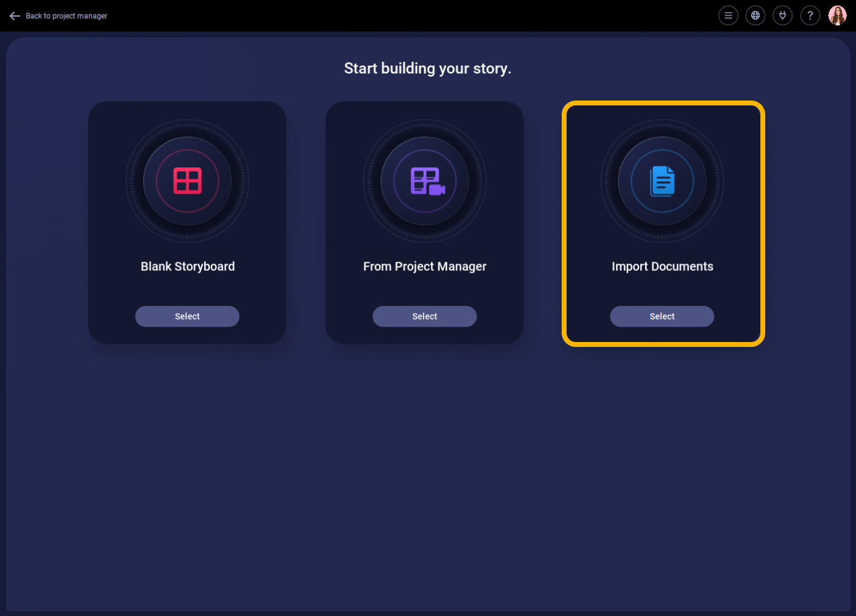Click the blue document import icon

tap(662, 181)
